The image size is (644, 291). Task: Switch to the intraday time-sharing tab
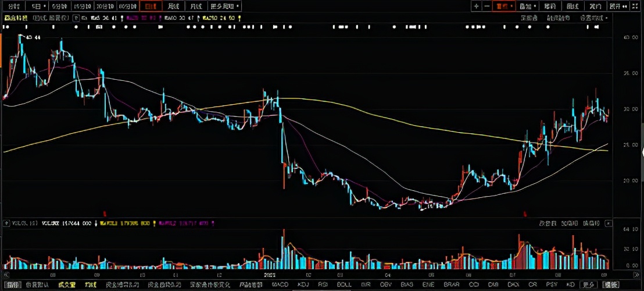(x=13, y=6)
